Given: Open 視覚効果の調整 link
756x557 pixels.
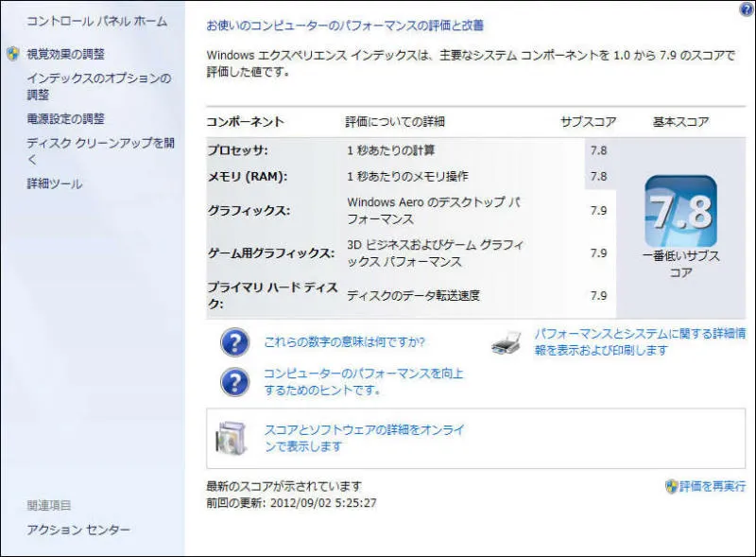Looking at the screenshot, I should 66,54.
